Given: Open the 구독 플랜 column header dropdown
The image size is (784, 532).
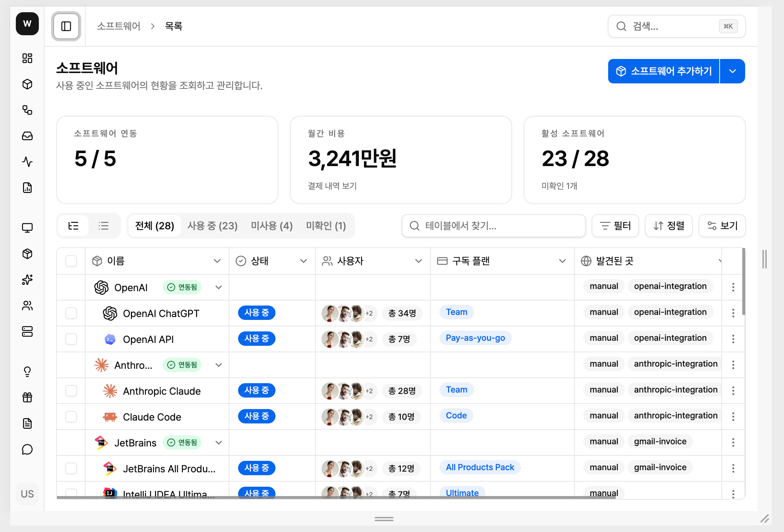Looking at the screenshot, I should [x=562, y=261].
